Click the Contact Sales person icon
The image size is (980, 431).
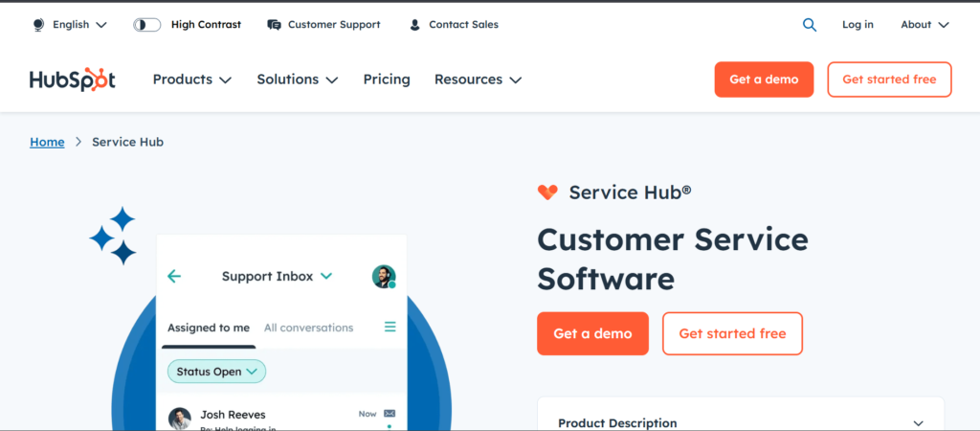pos(414,25)
